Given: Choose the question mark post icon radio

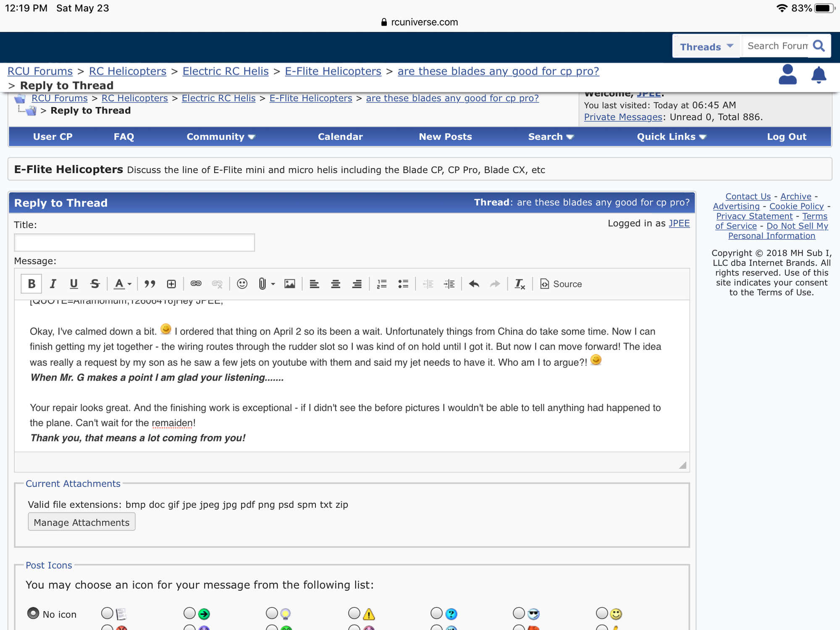Looking at the screenshot, I should [436, 613].
